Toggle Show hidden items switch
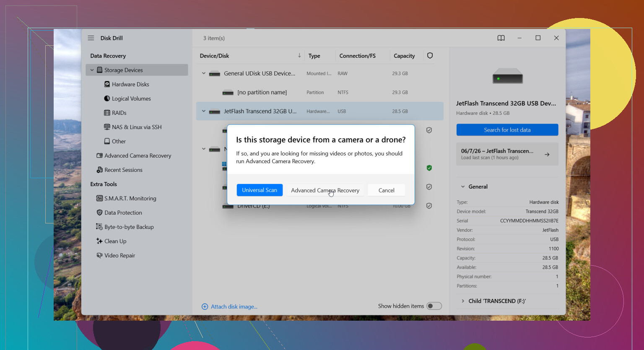 tap(434, 306)
